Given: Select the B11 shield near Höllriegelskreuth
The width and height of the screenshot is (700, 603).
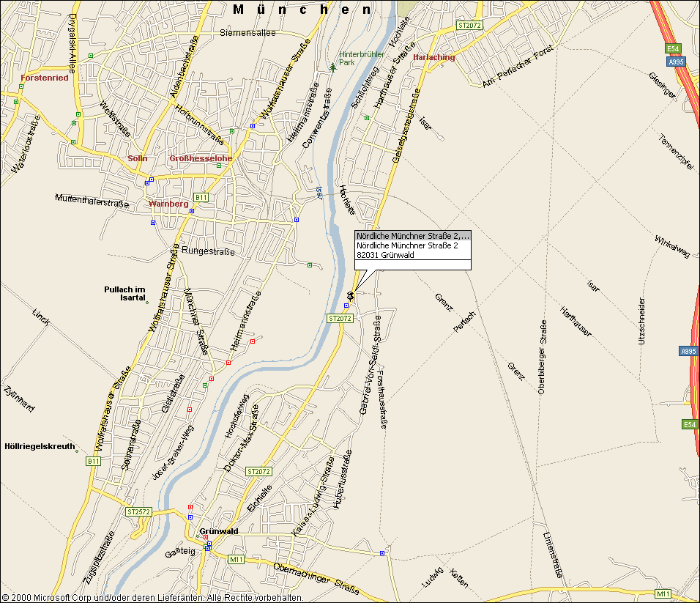Looking at the screenshot, I should click(x=93, y=461).
